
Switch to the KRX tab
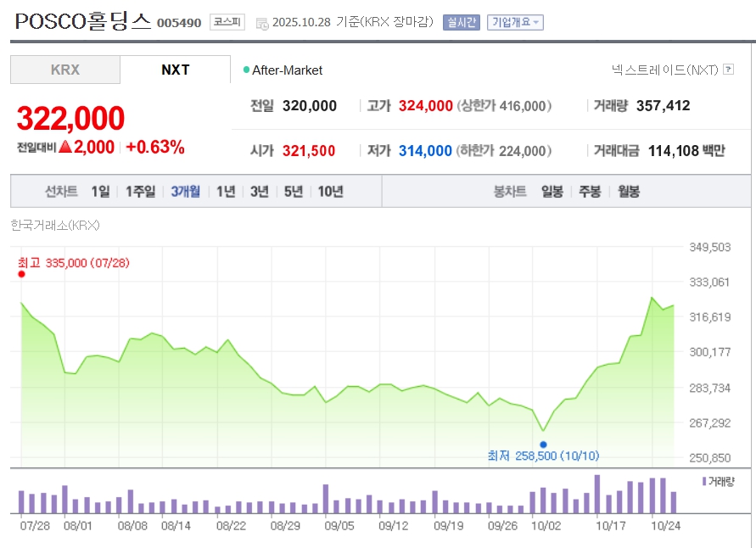coord(65,70)
